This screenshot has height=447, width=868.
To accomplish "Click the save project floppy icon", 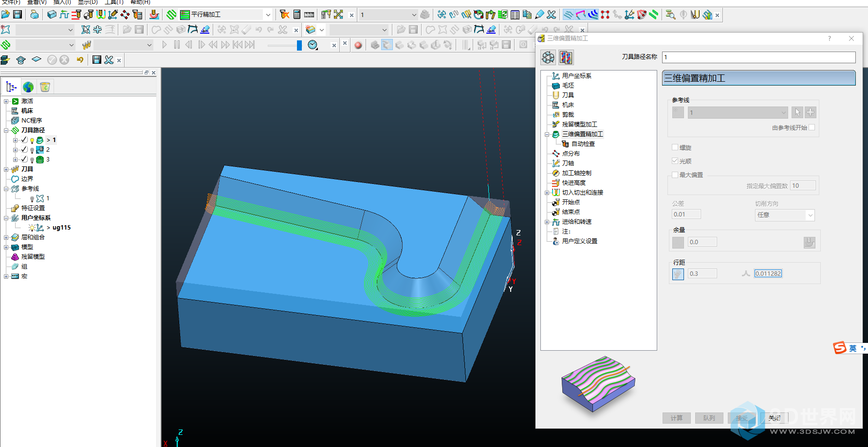I will [18, 15].
